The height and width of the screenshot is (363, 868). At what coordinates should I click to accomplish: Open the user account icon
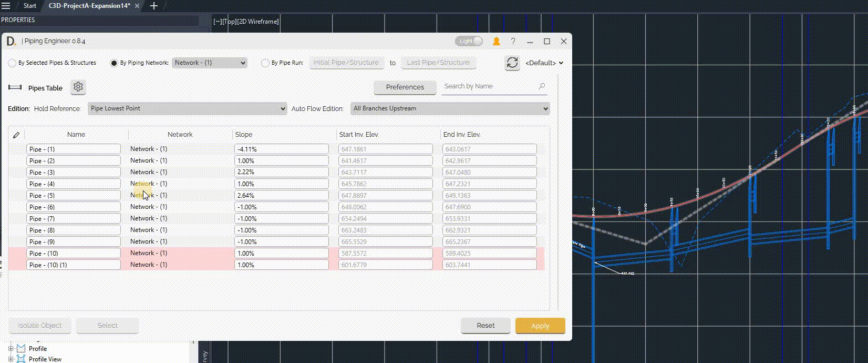(x=496, y=41)
